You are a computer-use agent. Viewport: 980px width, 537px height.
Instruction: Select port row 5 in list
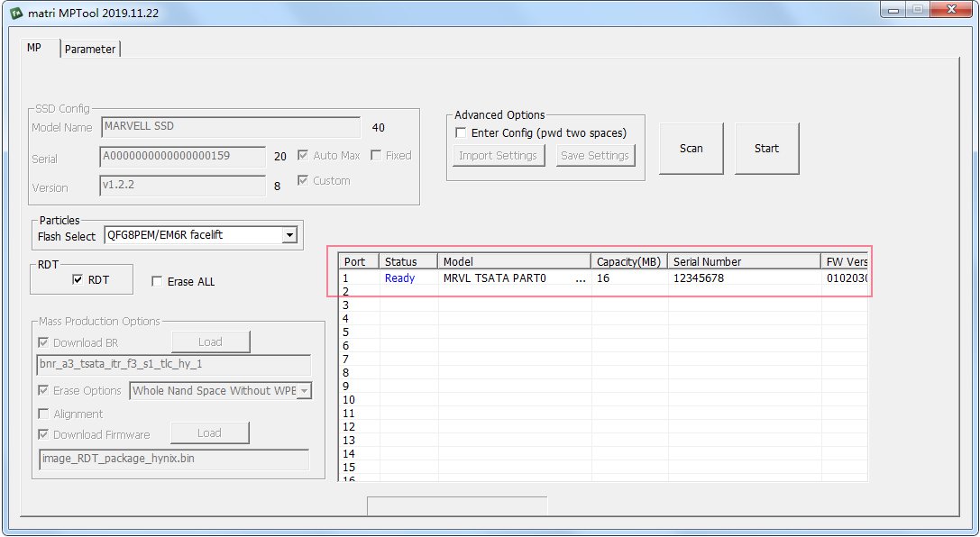pyautogui.click(x=603, y=332)
